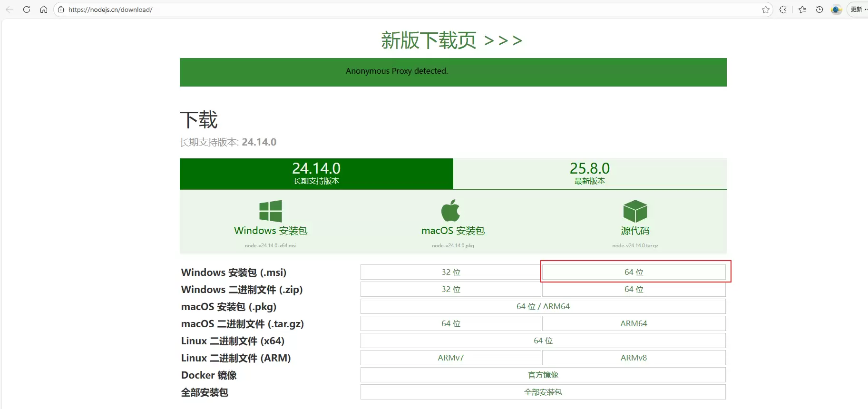868x409 pixels.
Task: Download macOS .pkg 64 位 / ARM64
Action: 543,306
